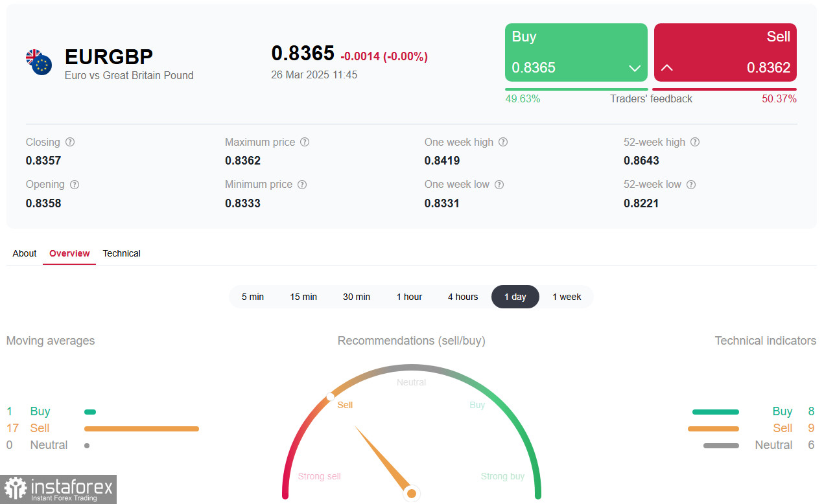Click the Strong buy gauge label

click(x=502, y=476)
